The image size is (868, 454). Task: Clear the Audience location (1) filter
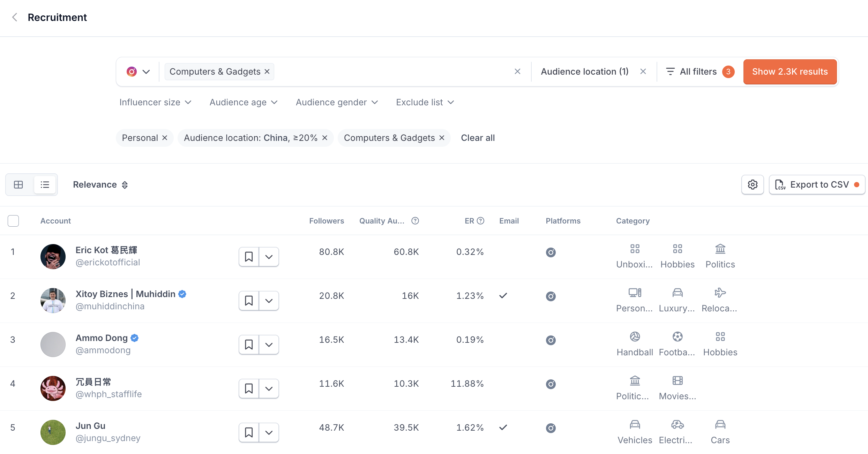tap(643, 71)
